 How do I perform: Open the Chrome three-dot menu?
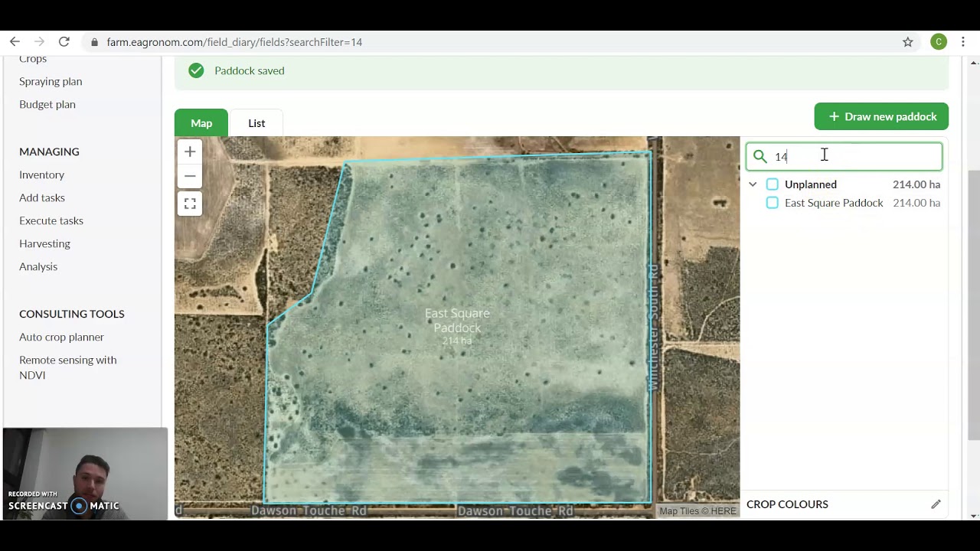click(x=963, y=42)
